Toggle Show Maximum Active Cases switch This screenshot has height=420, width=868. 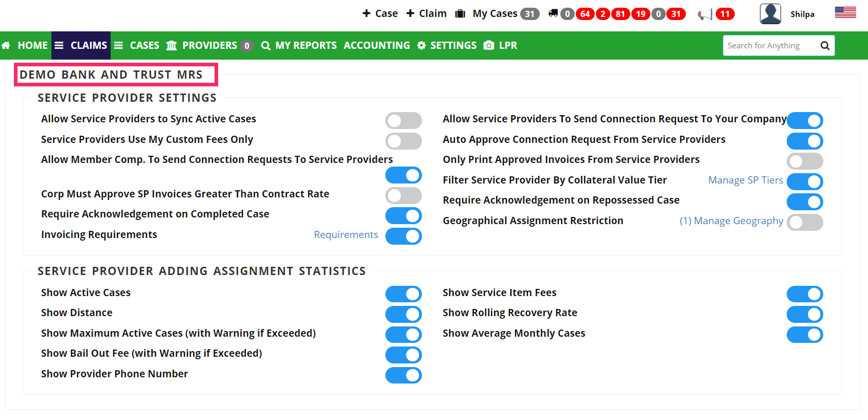(x=403, y=335)
